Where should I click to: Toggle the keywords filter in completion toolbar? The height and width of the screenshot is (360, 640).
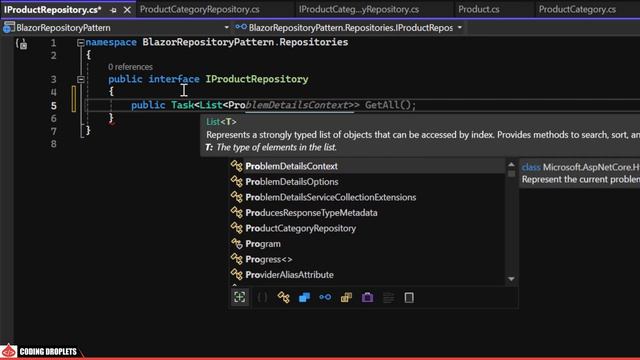388,297
